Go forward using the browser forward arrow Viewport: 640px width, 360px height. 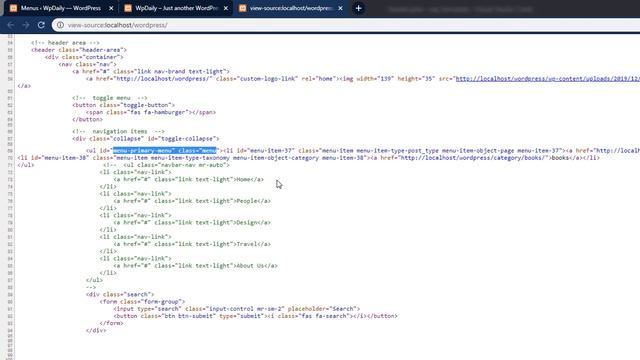(x=26, y=25)
